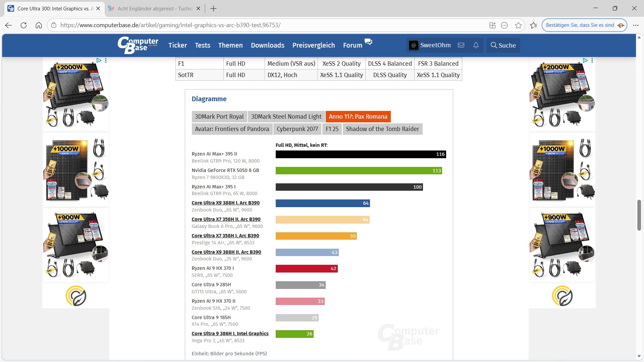Open the browser settings and more menu

tap(636, 25)
